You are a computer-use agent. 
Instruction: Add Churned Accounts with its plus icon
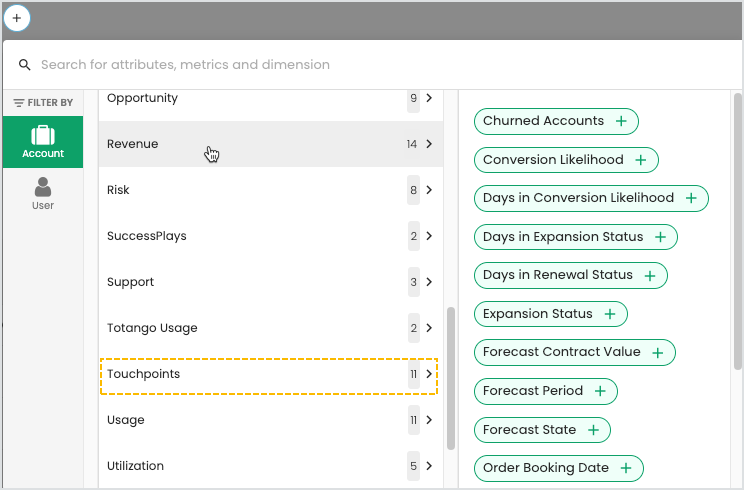621,121
